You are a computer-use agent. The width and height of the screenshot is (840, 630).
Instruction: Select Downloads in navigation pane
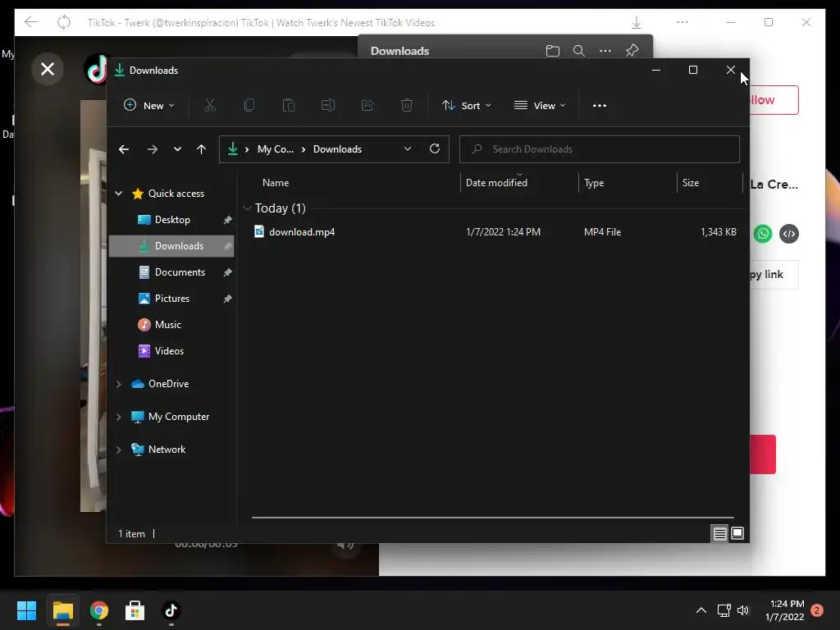[171, 246]
